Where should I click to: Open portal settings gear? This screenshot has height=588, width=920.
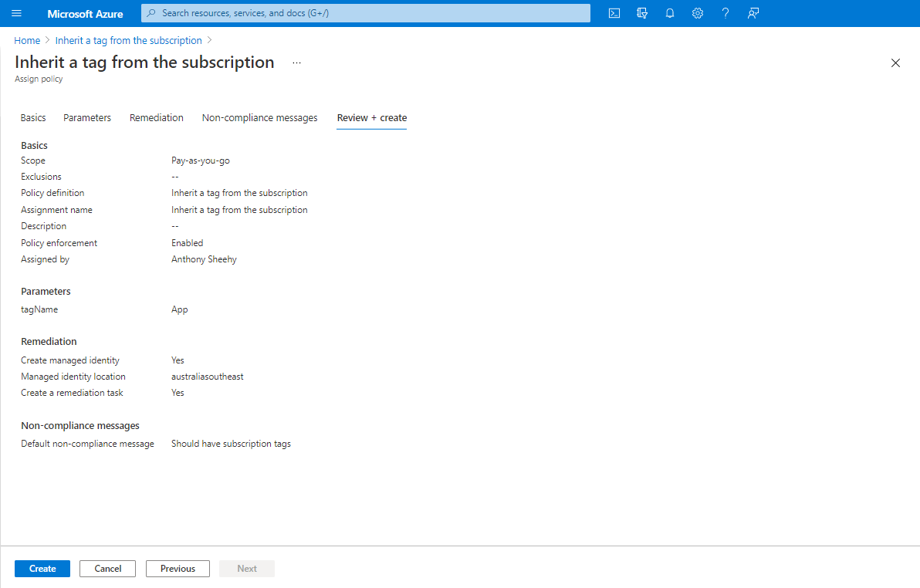point(698,13)
